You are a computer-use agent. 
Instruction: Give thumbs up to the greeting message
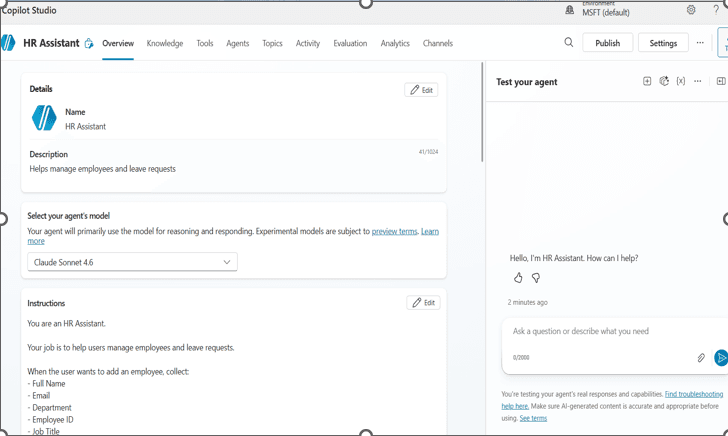(x=518, y=278)
